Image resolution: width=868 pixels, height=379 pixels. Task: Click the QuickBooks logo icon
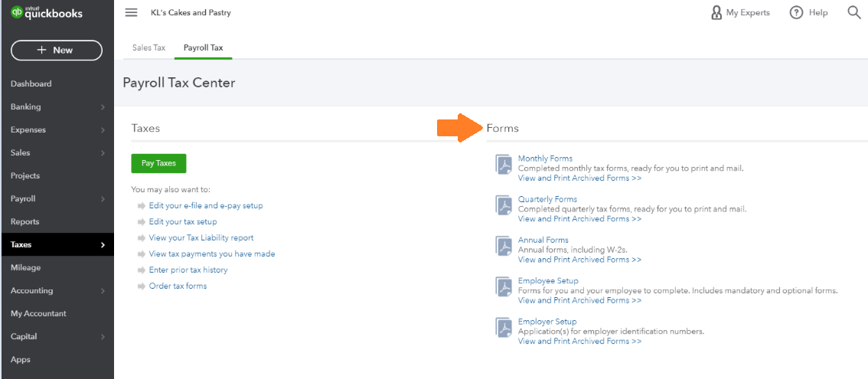(16, 13)
